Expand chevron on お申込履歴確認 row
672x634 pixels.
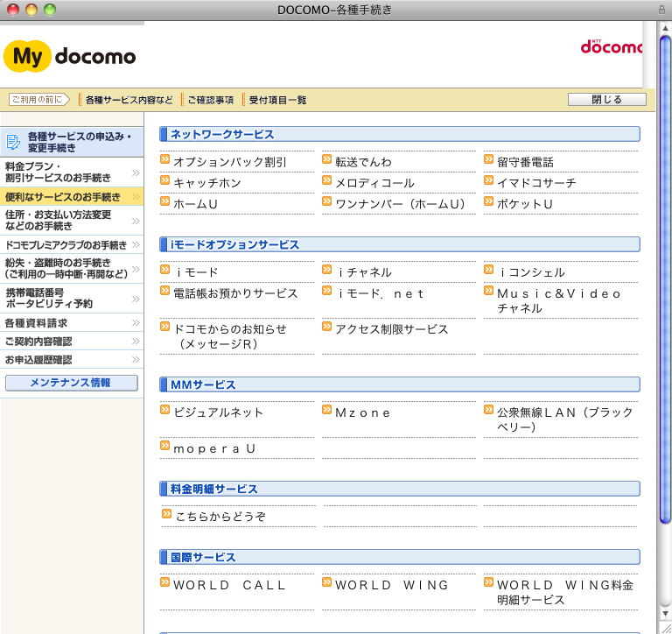(x=136, y=359)
